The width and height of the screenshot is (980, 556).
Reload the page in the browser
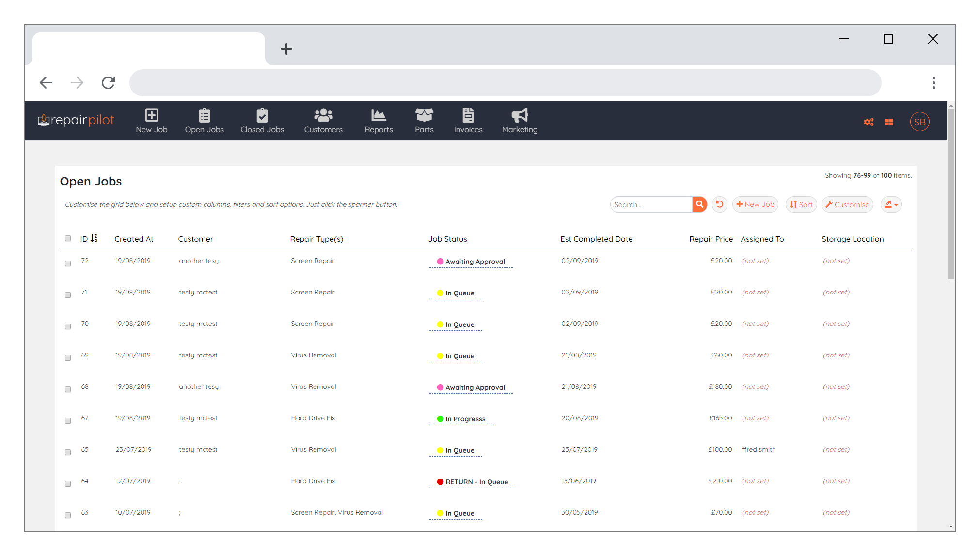(108, 83)
